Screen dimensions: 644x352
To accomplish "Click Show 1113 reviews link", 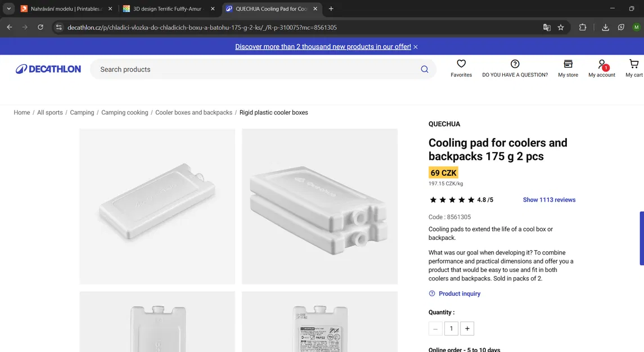I will pyautogui.click(x=549, y=199).
